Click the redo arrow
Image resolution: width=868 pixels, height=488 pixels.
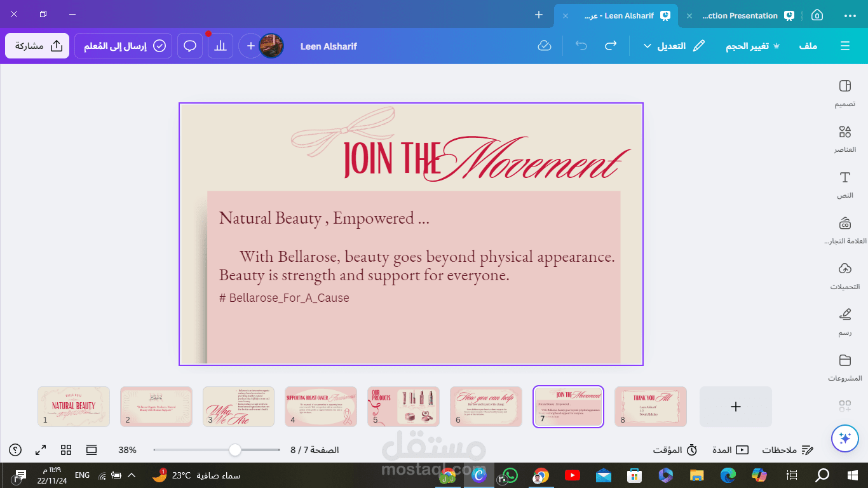610,46
